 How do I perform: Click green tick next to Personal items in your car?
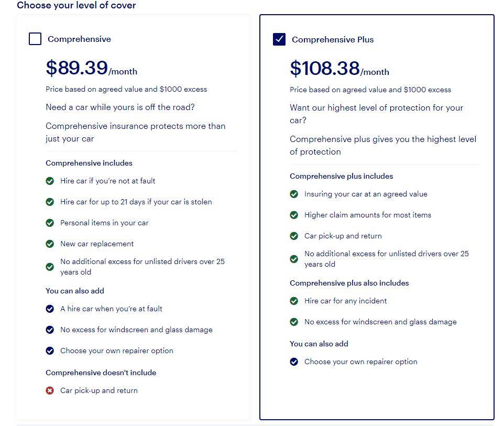(50, 223)
